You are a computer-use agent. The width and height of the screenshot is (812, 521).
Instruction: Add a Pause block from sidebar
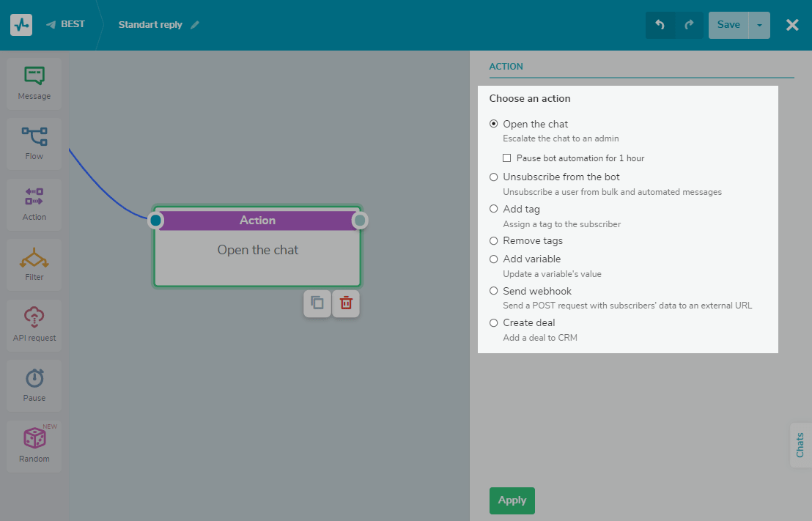[34, 385]
